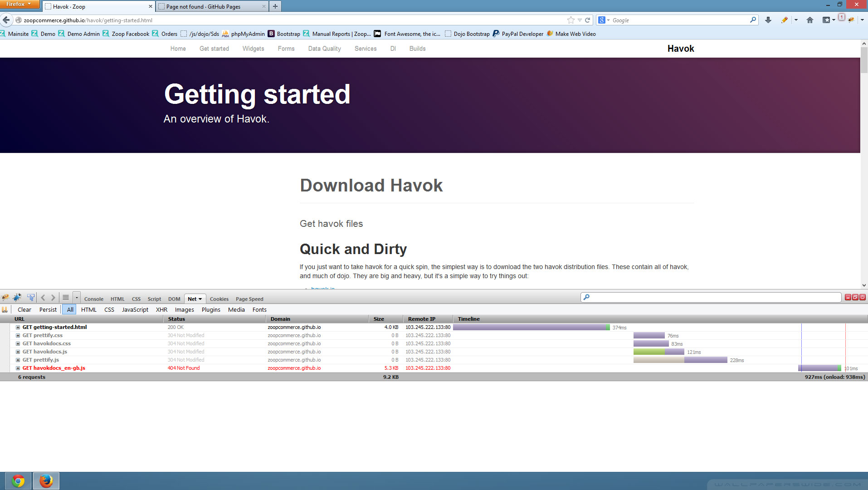Open the Data Quality nav link

(325, 49)
